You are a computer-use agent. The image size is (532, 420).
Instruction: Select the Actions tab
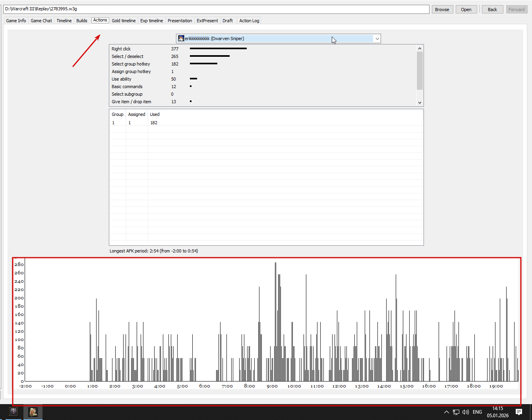tap(100, 20)
